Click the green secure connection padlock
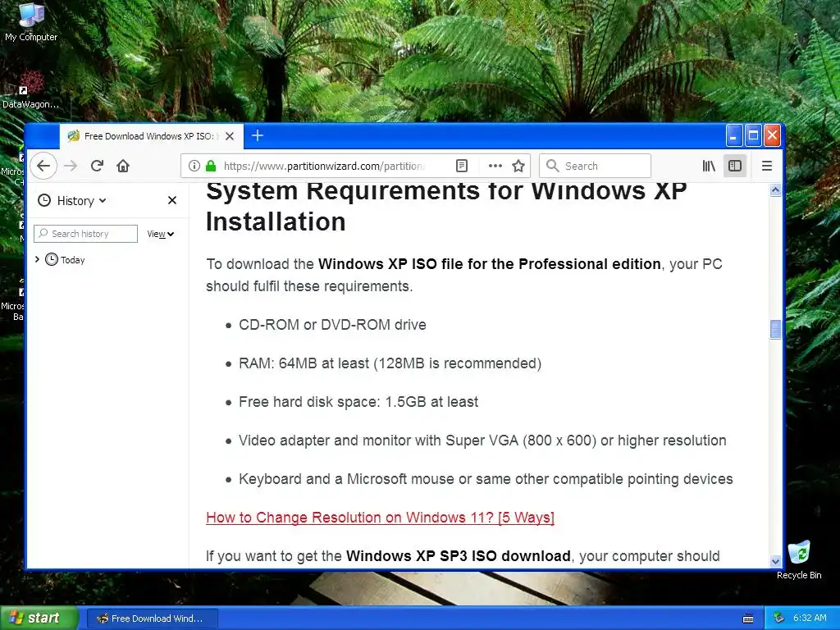This screenshot has height=630, width=840. point(211,166)
